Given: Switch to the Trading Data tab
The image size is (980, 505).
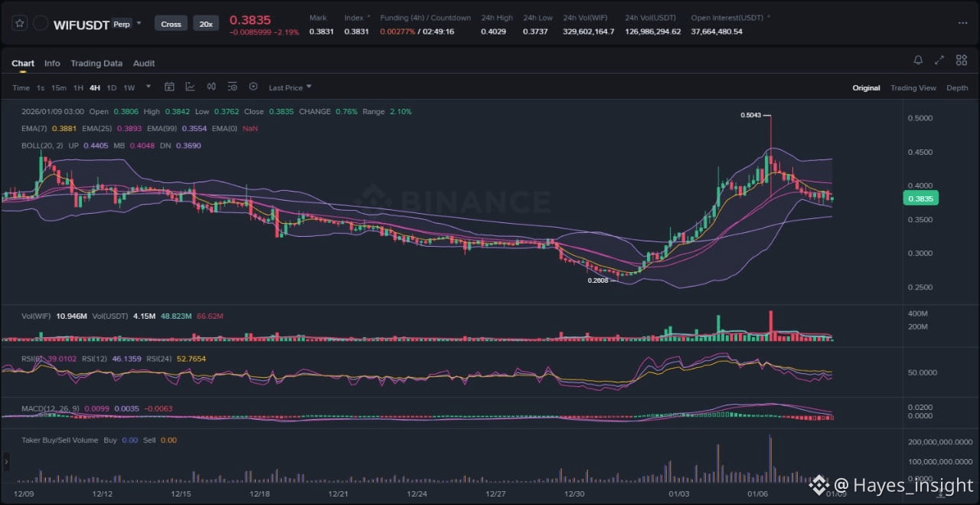Looking at the screenshot, I should (x=96, y=64).
